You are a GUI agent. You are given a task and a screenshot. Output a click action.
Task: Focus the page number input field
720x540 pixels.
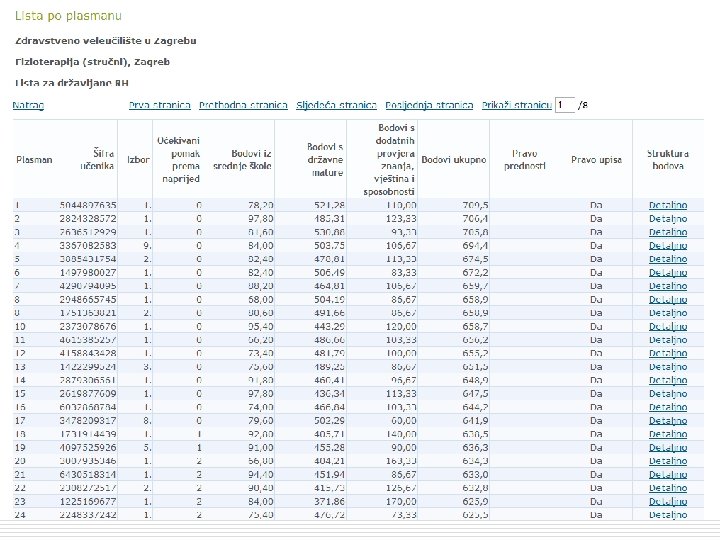[x=566, y=105]
